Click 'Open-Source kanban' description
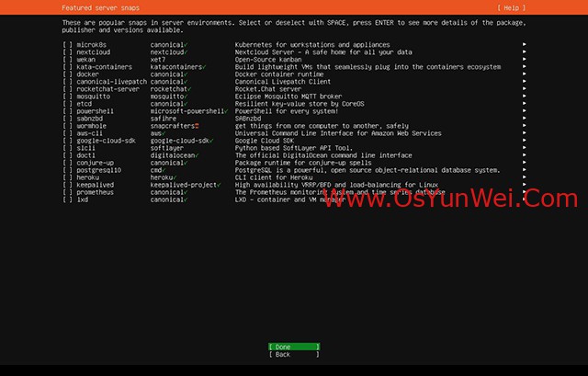 pyautogui.click(x=268, y=59)
